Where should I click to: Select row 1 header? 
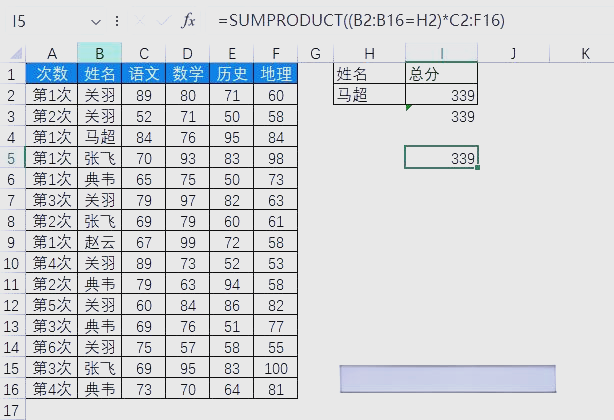pyautogui.click(x=11, y=74)
